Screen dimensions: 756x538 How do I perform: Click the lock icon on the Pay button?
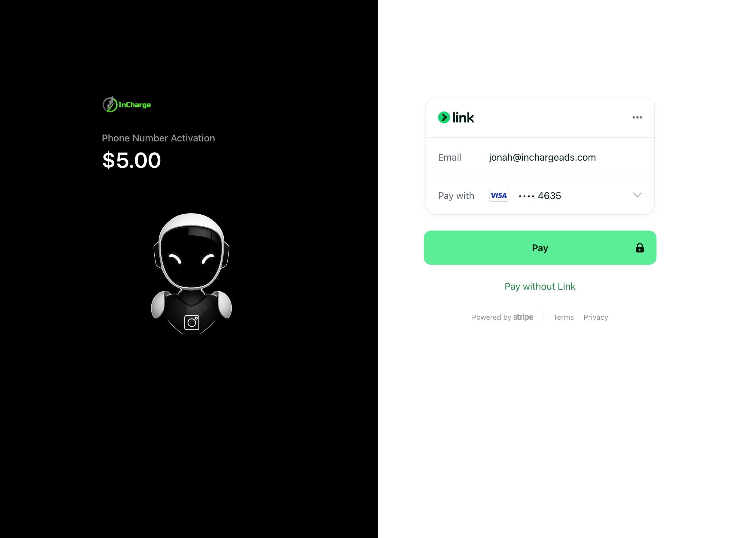640,248
